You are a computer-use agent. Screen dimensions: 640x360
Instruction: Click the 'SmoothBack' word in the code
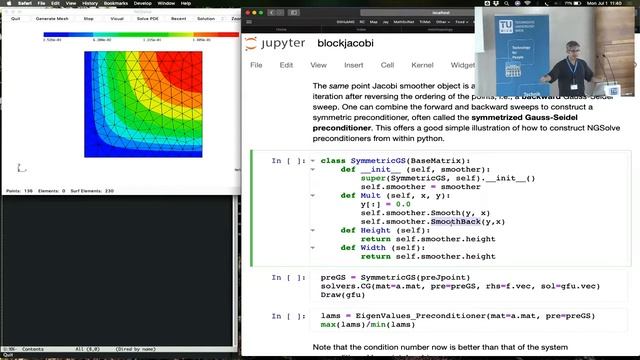click(x=456, y=222)
